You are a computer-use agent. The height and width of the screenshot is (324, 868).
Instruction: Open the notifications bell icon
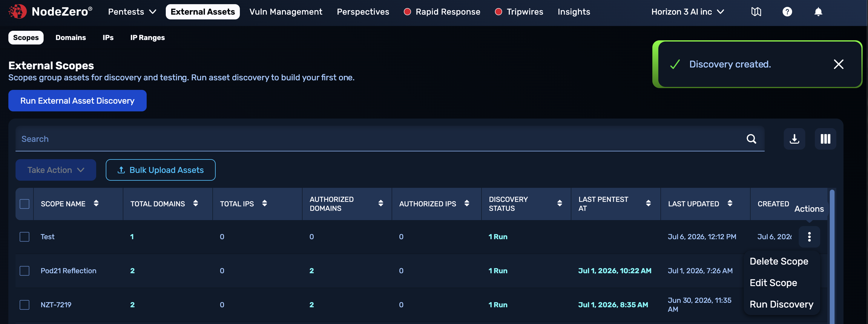point(818,12)
